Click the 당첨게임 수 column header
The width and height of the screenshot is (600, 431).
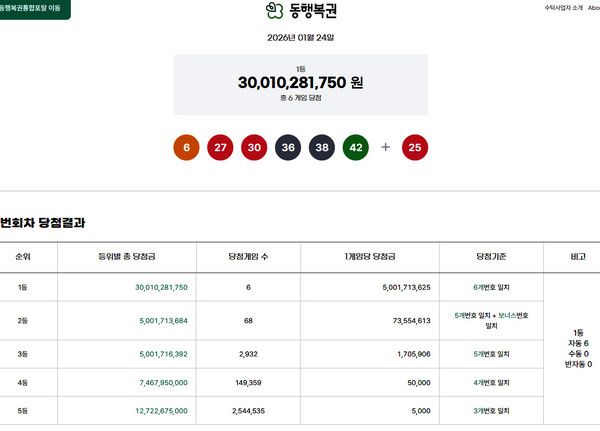(249, 257)
